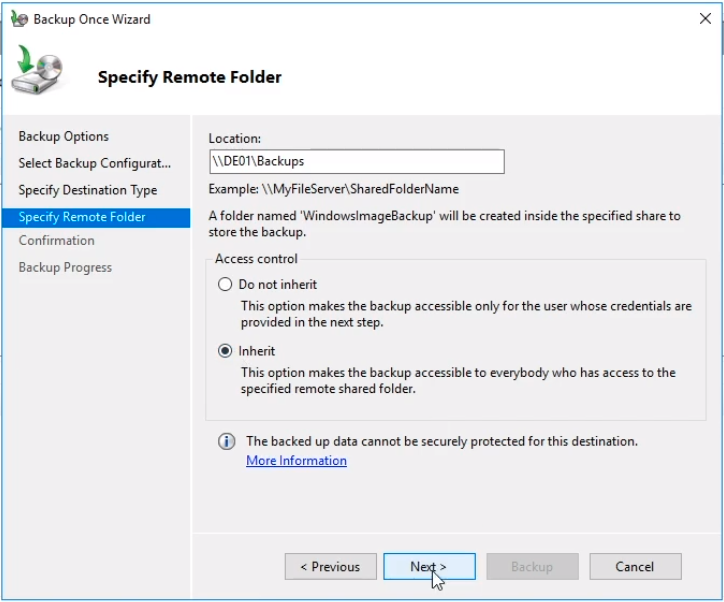Select the Inherit radio button
The image size is (724, 602).
coord(225,351)
